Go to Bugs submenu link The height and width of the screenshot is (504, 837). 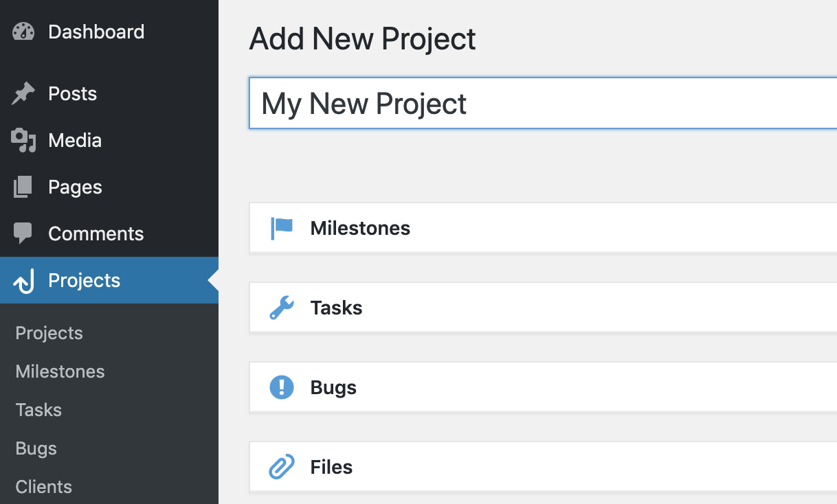36,448
